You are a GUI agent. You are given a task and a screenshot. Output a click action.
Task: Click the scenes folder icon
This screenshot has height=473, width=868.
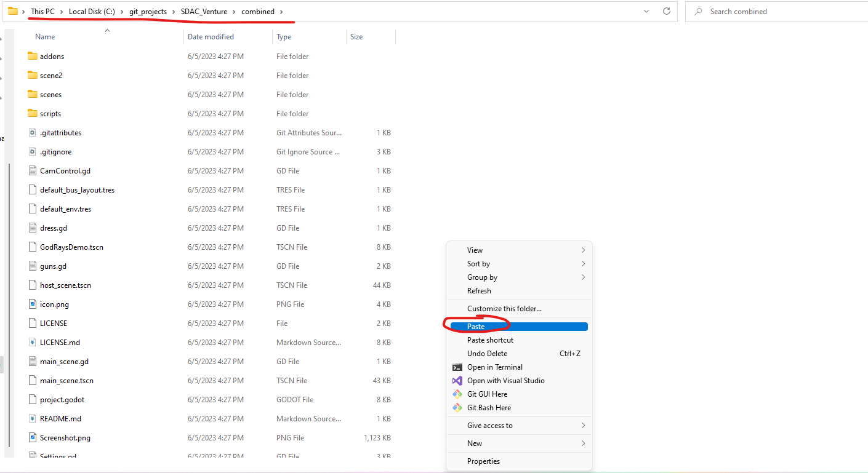[33, 94]
